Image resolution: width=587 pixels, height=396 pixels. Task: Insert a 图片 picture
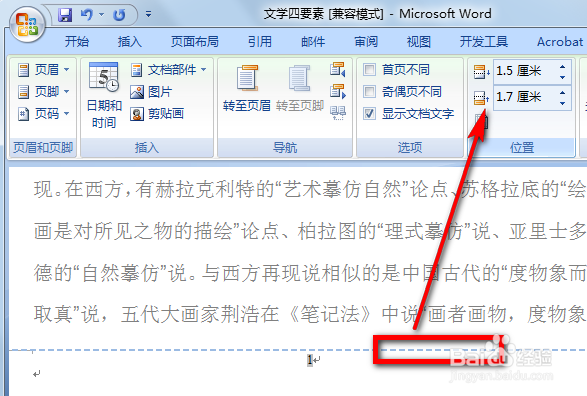coord(151,92)
